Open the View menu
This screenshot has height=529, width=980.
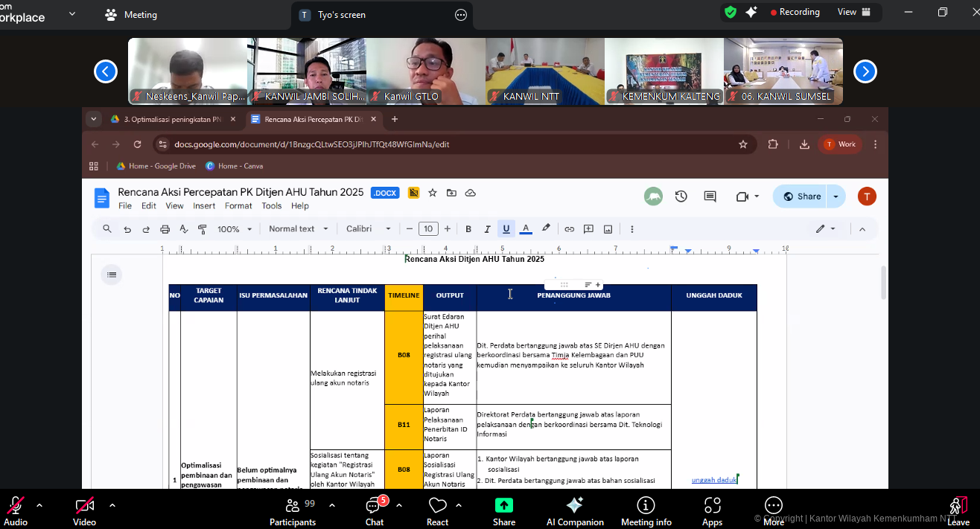coord(174,206)
